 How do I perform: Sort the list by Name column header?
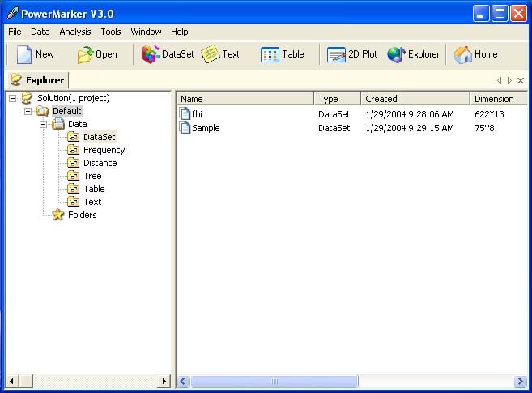tap(245, 99)
